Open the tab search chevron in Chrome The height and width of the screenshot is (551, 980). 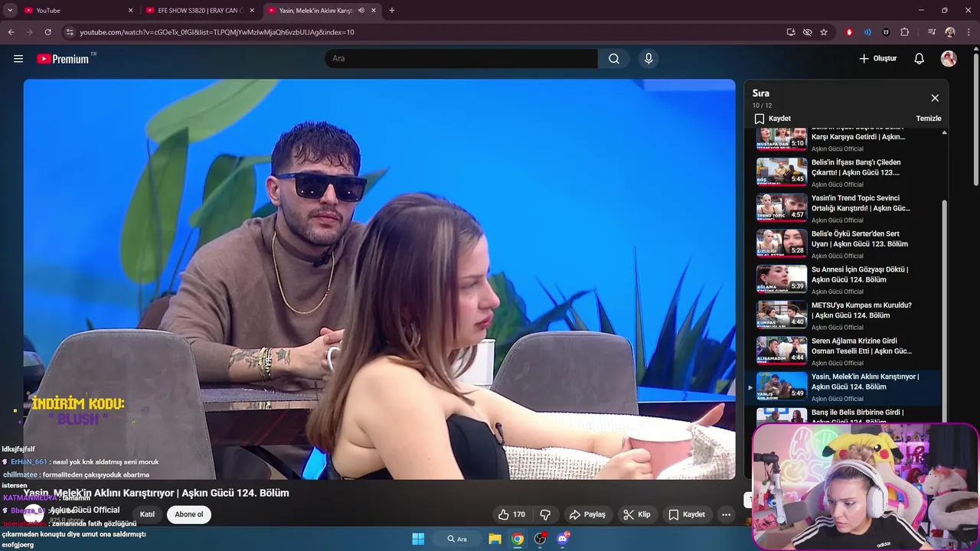[10, 10]
